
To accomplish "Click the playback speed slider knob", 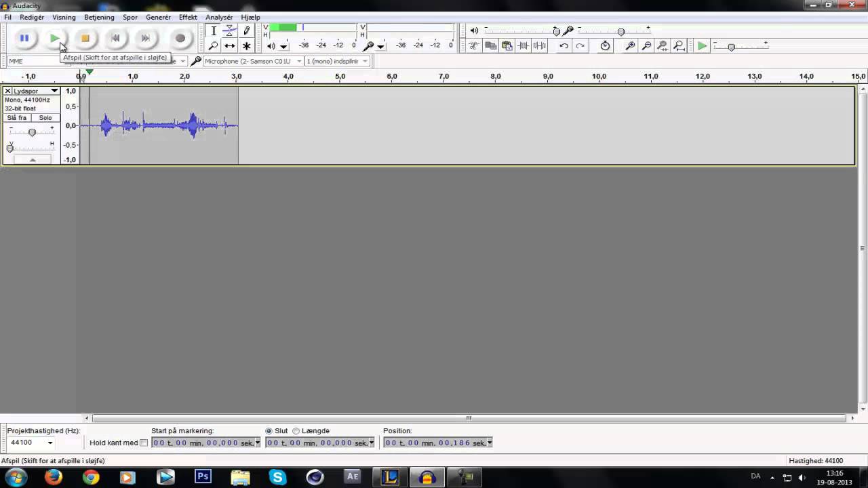I will 731,47.
